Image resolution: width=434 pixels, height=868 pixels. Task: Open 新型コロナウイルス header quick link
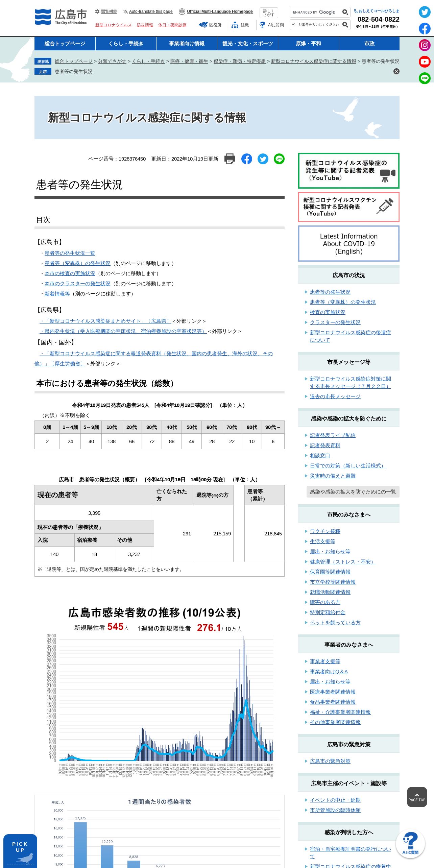coord(113,25)
